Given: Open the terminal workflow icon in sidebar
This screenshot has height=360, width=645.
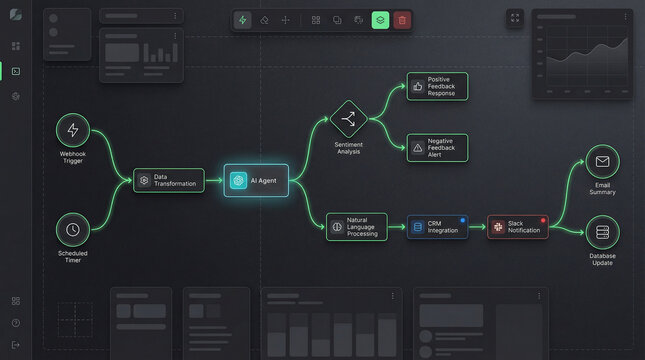Looking at the screenshot, I should 16,71.
